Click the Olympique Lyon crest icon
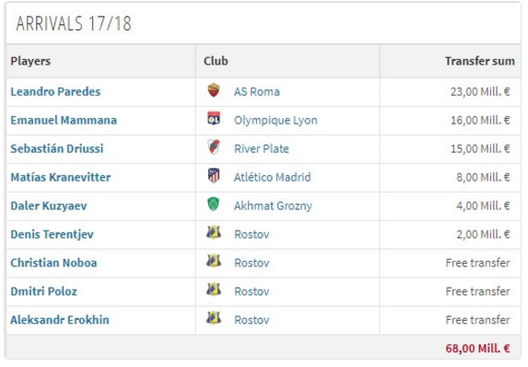Image resolution: width=528 pixels, height=367 pixels. pyautogui.click(x=213, y=119)
